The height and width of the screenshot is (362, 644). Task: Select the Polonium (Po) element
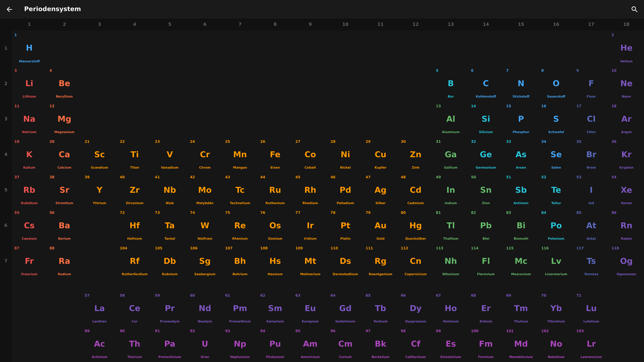pyautogui.click(x=556, y=226)
